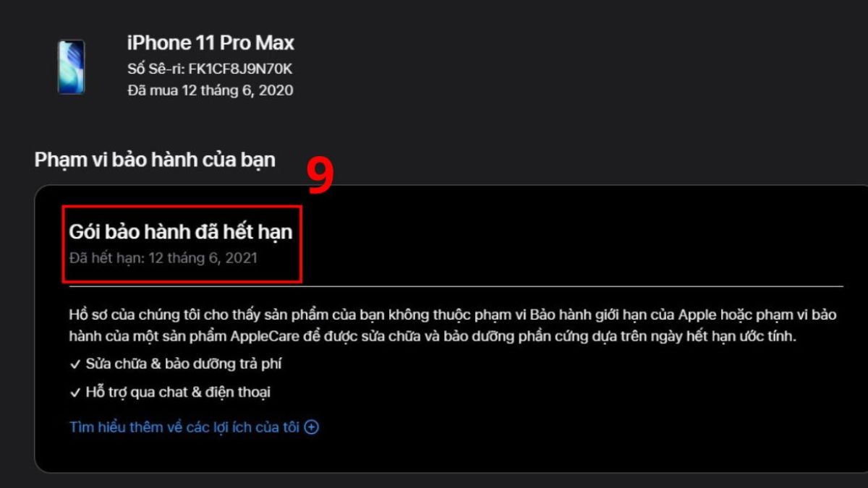Click the horizontal divider under the expiry date

(x=456, y=287)
